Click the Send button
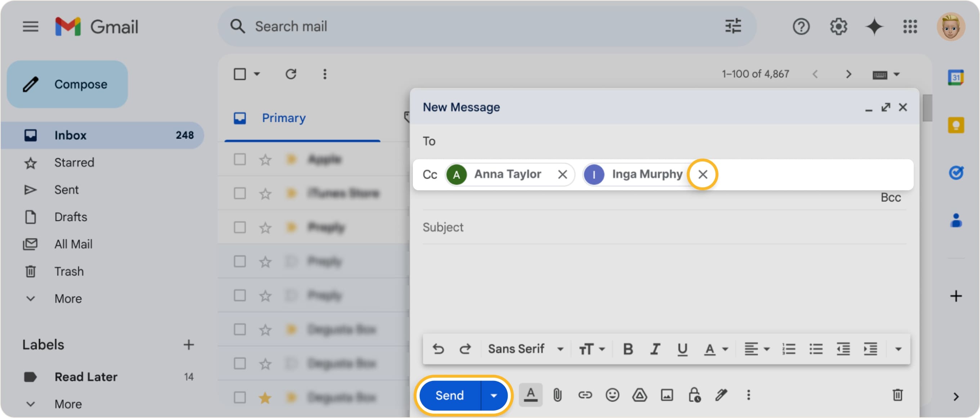This screenshot has height=418, width=980. 450,396
